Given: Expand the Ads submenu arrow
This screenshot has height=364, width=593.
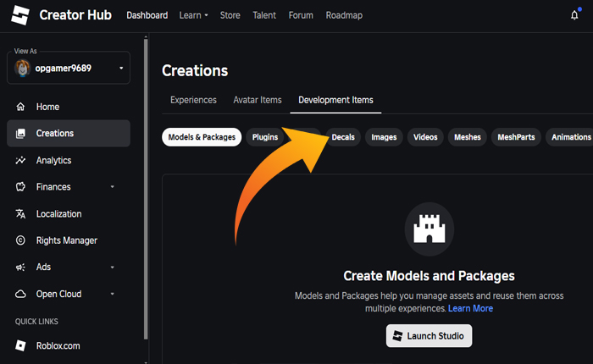Looking at the screenshot, I should click(113, 267).
